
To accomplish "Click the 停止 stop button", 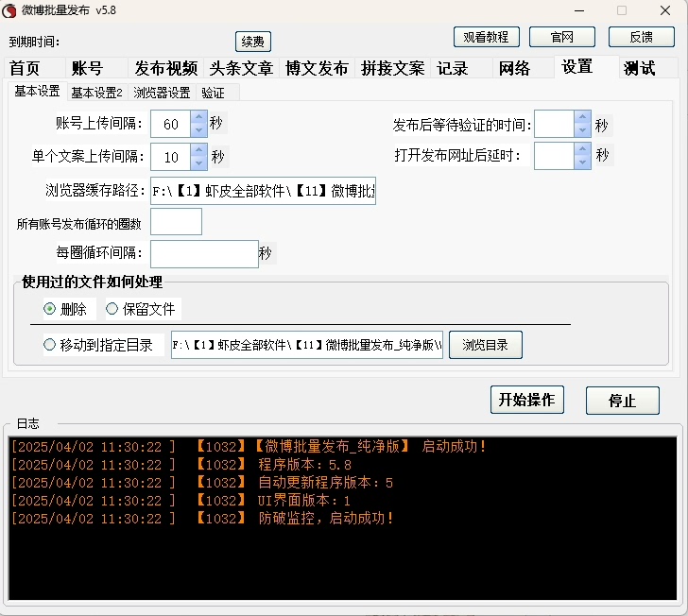I will point(622,401).
